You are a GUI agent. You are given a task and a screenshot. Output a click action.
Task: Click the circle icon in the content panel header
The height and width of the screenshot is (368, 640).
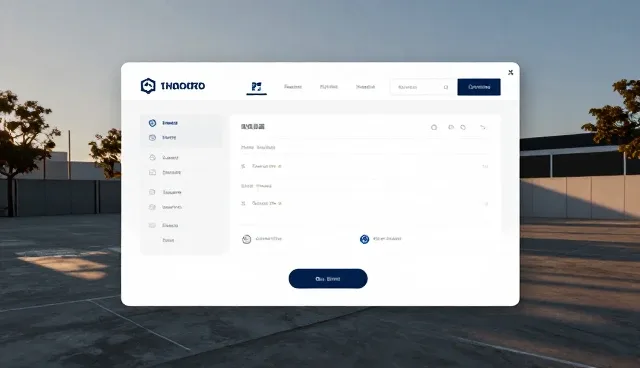pyautogui.click(x=434, y=127)
